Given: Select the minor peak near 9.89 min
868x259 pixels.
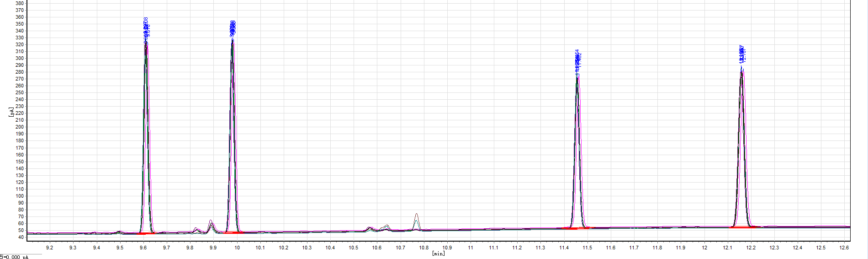Looking at the screenshot, I should pyautogui.click(x=211, y=227).
